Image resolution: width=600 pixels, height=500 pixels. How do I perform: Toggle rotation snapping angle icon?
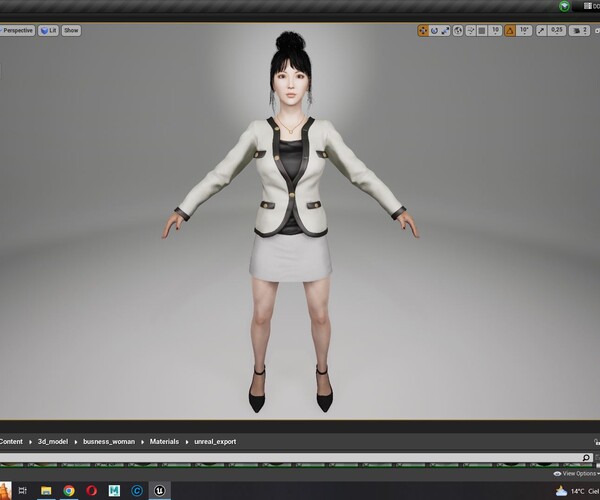[510, 31]
